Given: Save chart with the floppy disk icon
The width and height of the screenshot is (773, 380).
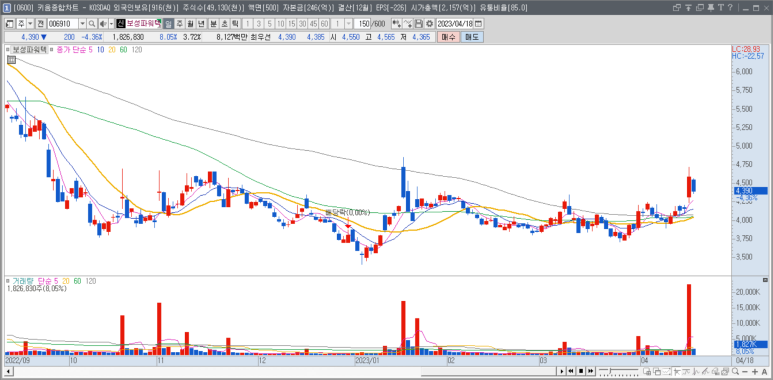Looking at the screenshot, I should tap(419, 24).
